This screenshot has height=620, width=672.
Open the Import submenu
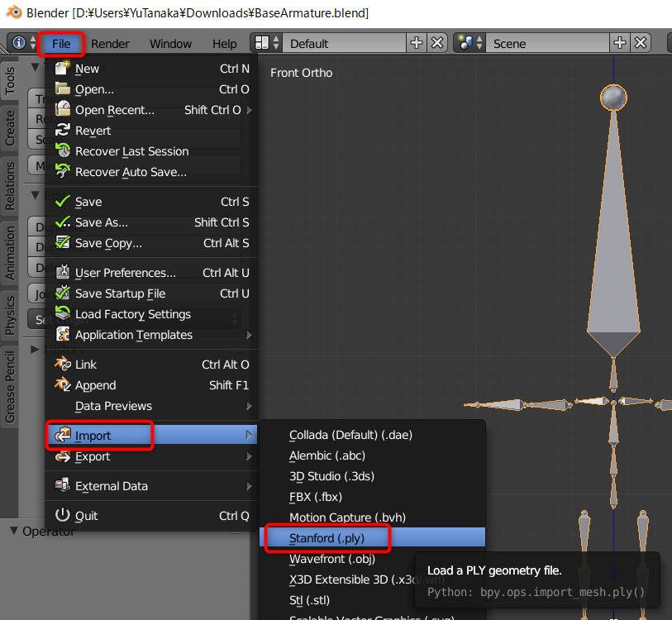click(x=151, y=435)
